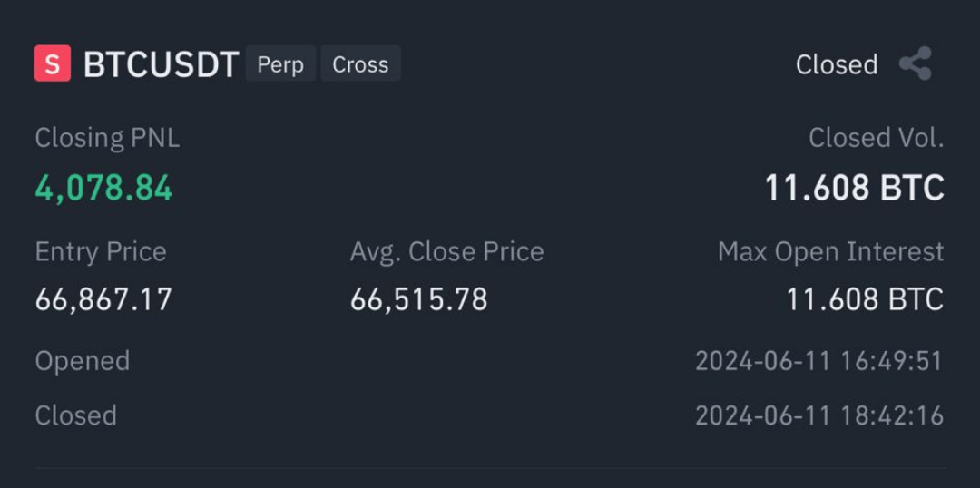The image size is (980, 488).
Task: Select the Max Open Interest 11.608 BTC value
Action: pyautogui.click(x=865, y=299)
